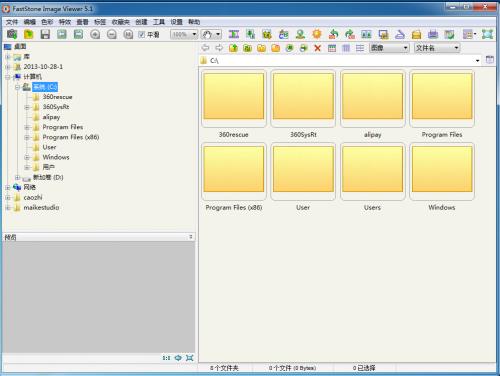Click the Print icon in main toolbar

tap(433, 34)
